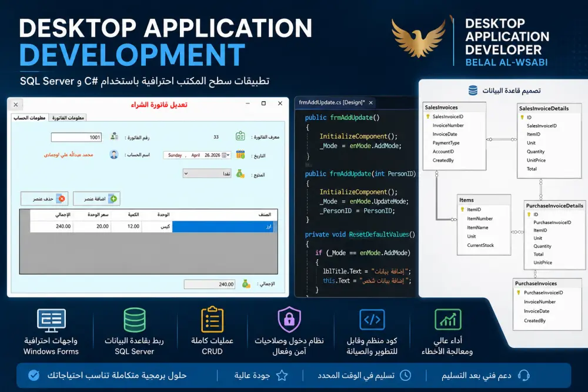This screenshot has width=588, height=392.
Task: Select the SalesInvoiceDetails table header
Action: click(x=549, y=108)
